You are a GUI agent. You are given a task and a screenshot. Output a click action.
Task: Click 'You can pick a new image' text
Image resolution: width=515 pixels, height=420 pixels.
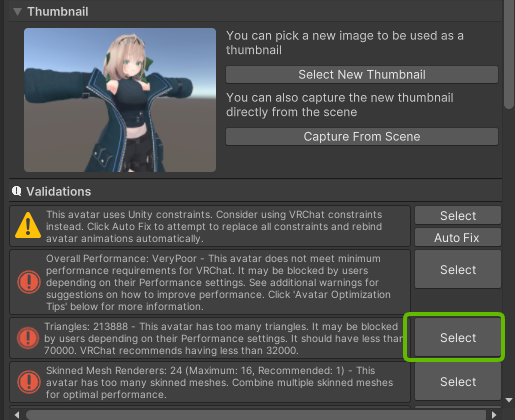[x=345, y=43]
